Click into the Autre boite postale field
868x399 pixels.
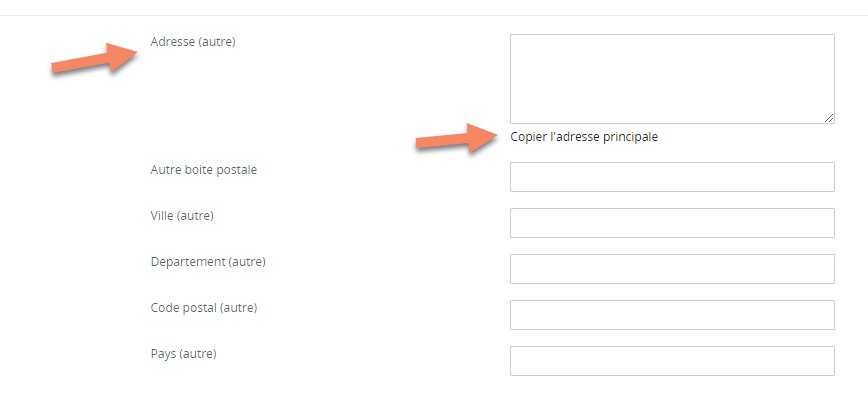(672, 177)
